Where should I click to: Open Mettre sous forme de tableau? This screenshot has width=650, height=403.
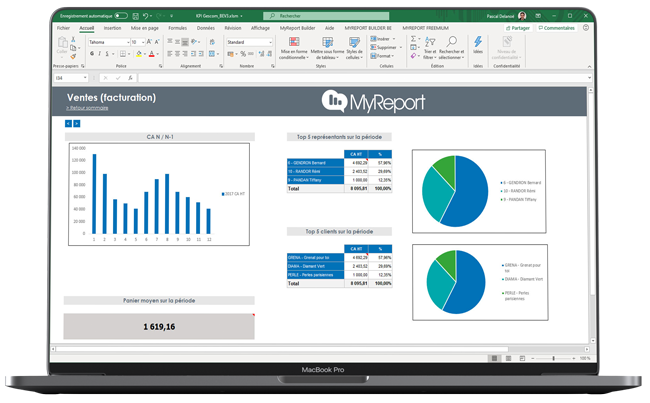327,48
